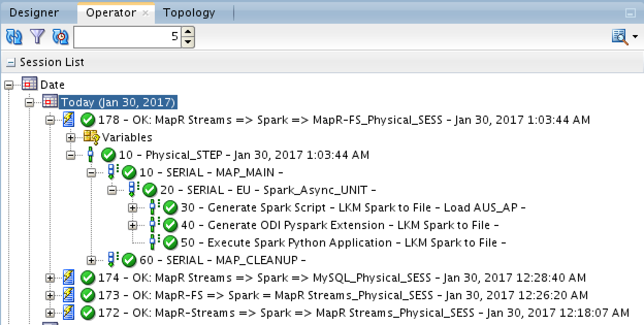This screenshot has height=325, width=644.
Task: Click task 30 step icon
Action: (154, 207)
